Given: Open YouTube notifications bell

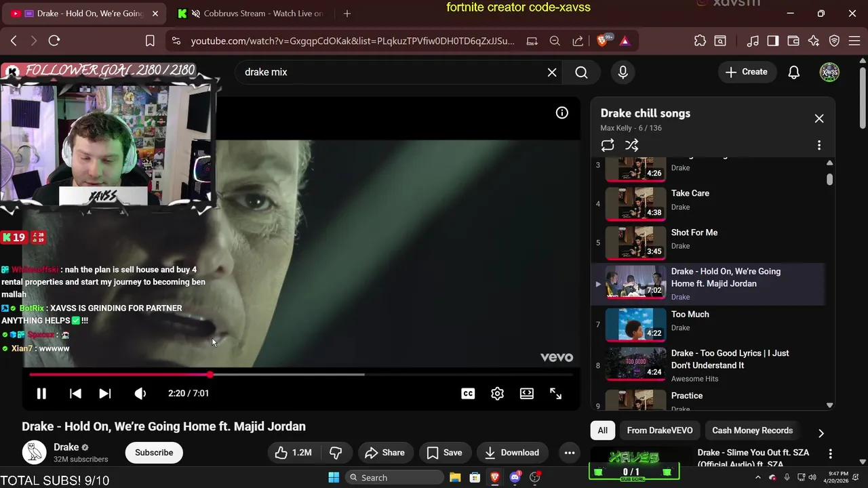Looking at the screenshot, I should coord(794,72).
